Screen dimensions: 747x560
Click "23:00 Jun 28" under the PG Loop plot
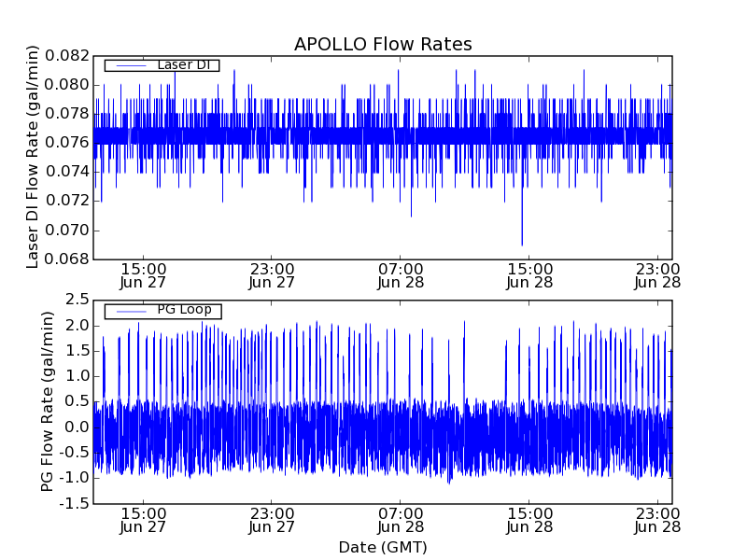click(657, 520)
